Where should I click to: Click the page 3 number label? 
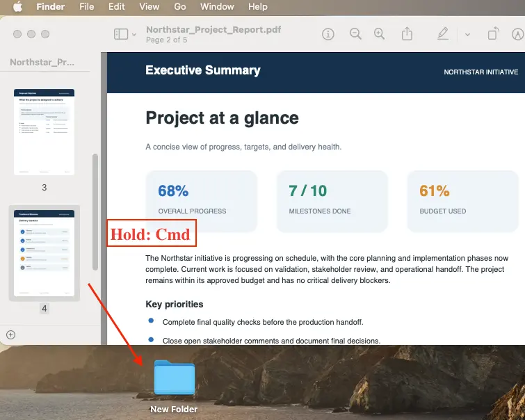pyautogui.click(x=45, y=188)
